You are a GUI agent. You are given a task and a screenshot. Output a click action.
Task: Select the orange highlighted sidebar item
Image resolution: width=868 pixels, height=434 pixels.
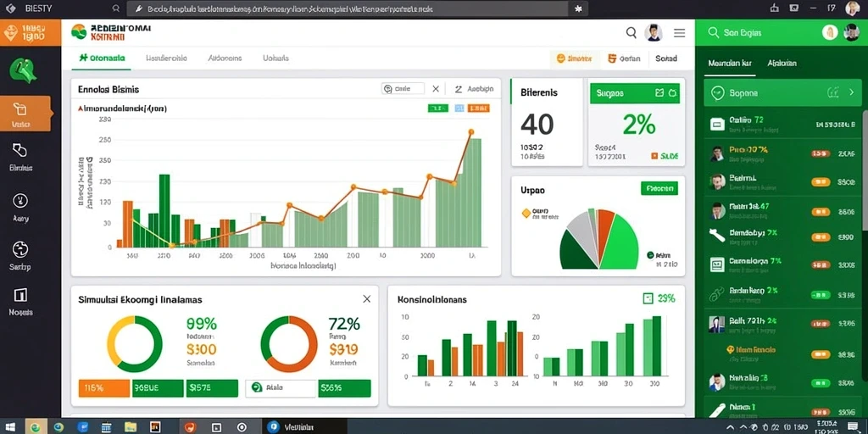(x=25, y=114)
